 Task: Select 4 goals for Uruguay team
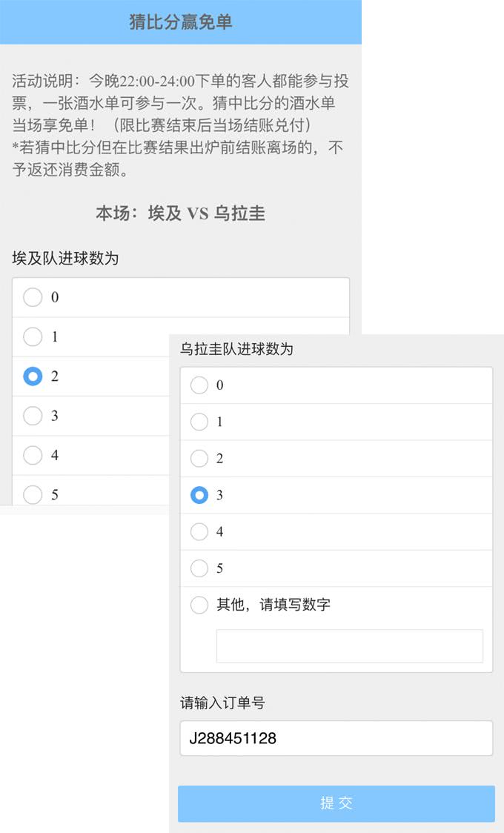(199, 531)
